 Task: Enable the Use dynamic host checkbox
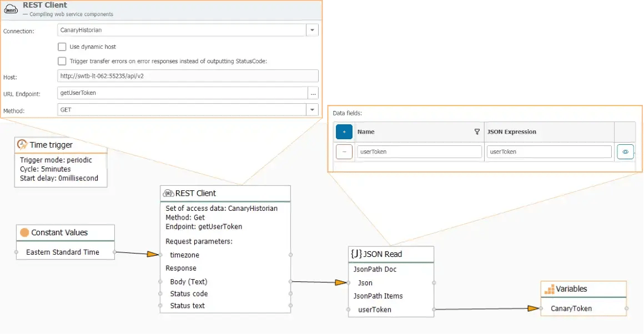(x=62, y=47)
